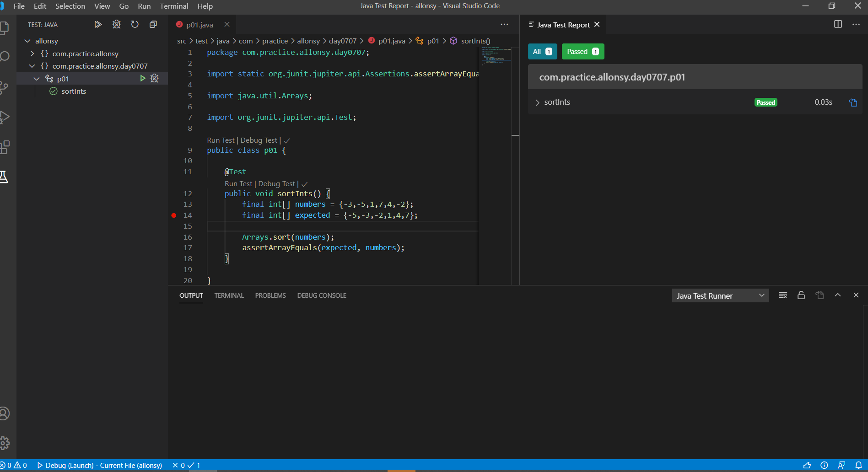Maximize the bottom panel
The width and height of the screenshot is (868, 472).
point(838,295)
